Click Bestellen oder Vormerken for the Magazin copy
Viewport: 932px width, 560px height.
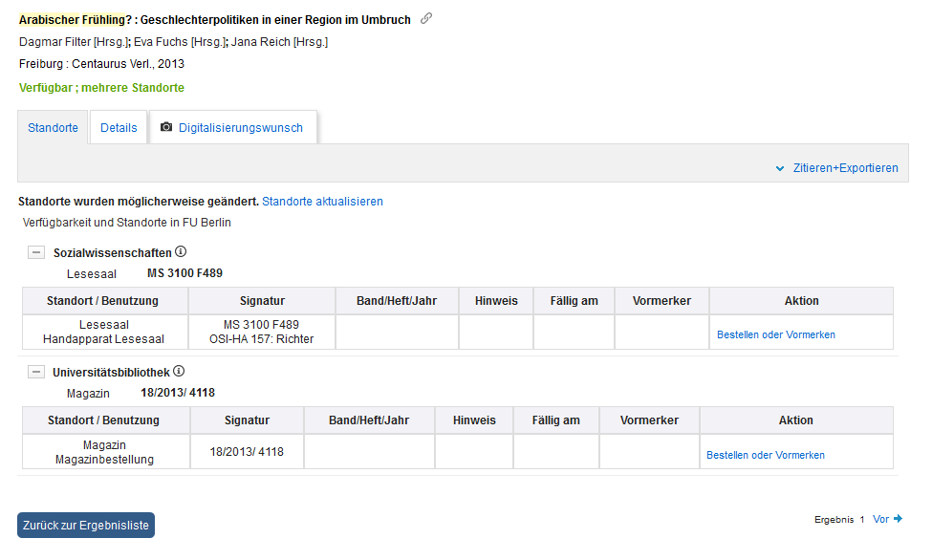coord(765,455)
